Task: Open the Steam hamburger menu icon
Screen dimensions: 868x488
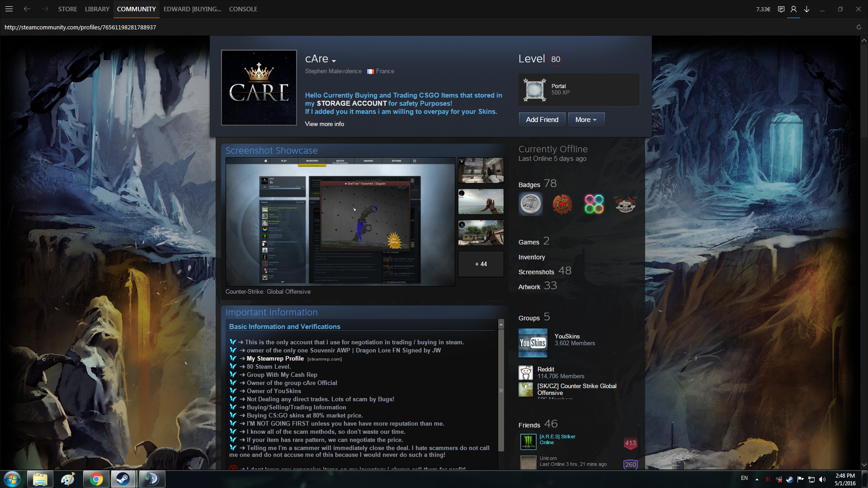Action: click(x=9, y=9)
